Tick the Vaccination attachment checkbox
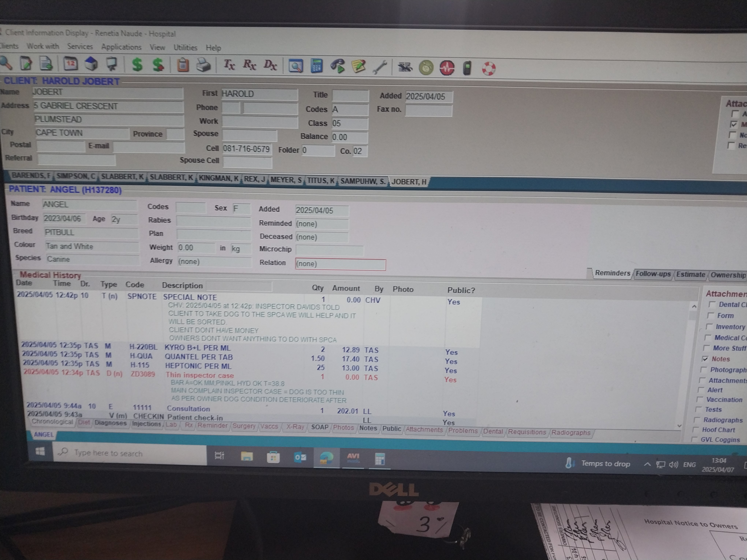The width and height of the screenshot is (747, 560). [700, 400]
